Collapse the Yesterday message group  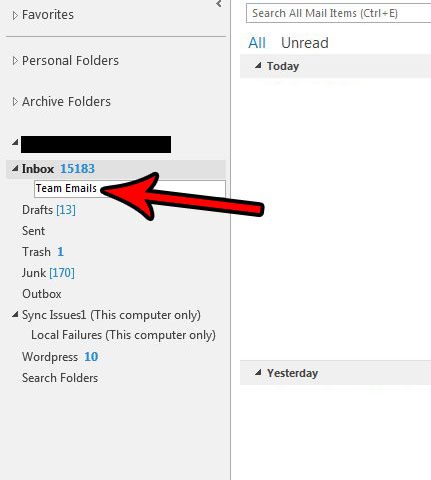[x=258, y=372]
